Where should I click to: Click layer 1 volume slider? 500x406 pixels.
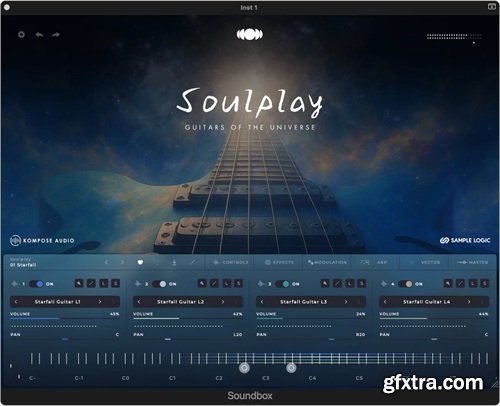(65, 319)
